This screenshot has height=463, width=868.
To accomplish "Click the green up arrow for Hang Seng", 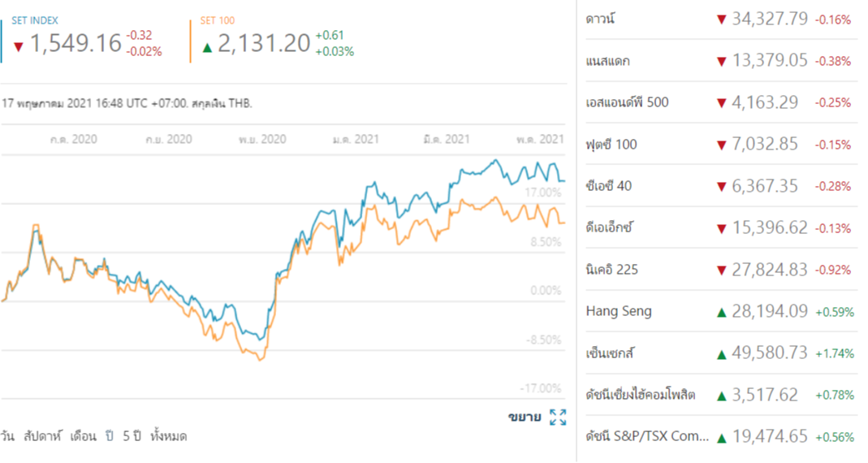I will click(721, 312).
